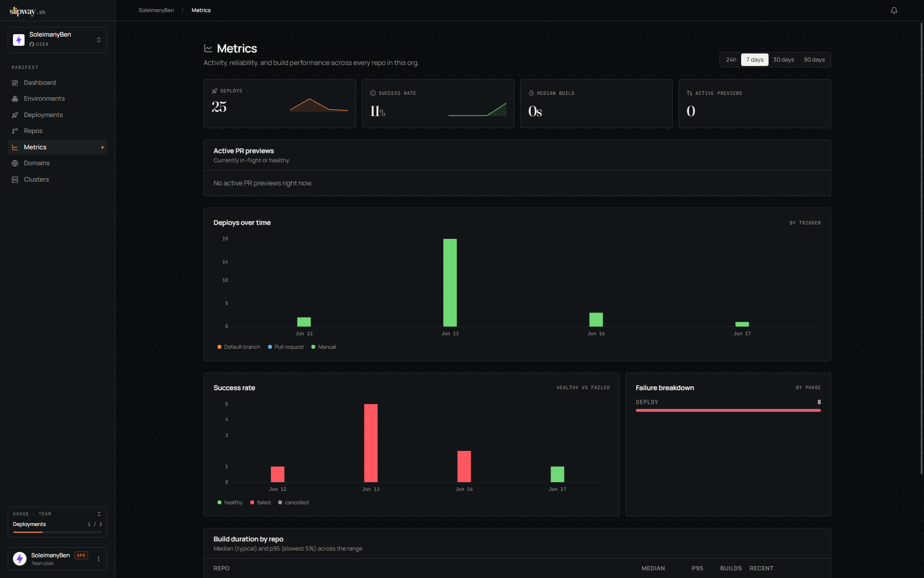Click the stopwatch icon on Median Build card
The width and height of the screenshot is (924, 578).
(531, 93)
